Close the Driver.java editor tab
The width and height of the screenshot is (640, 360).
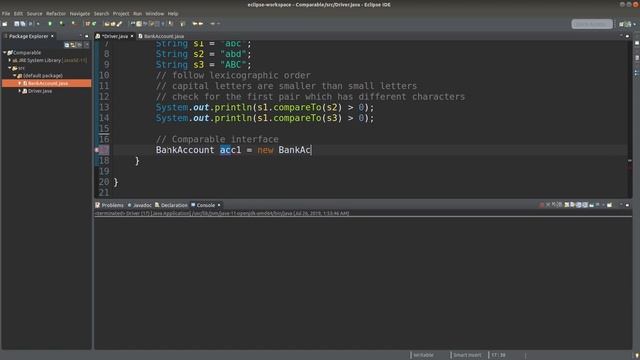132,36
